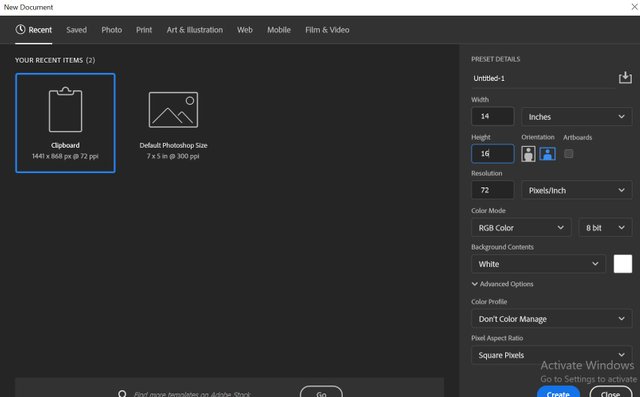
Task: Click the save preset icon next to Untitled-1
Action: (625, 78)
